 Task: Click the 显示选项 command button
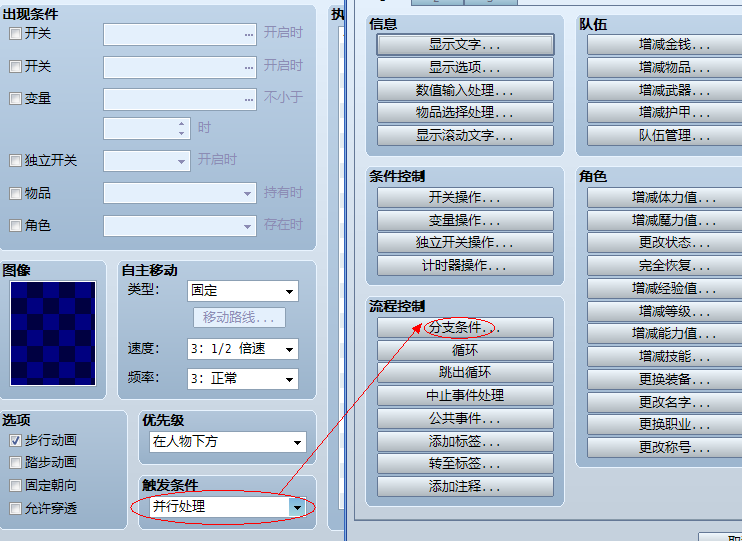coord(465,67)
